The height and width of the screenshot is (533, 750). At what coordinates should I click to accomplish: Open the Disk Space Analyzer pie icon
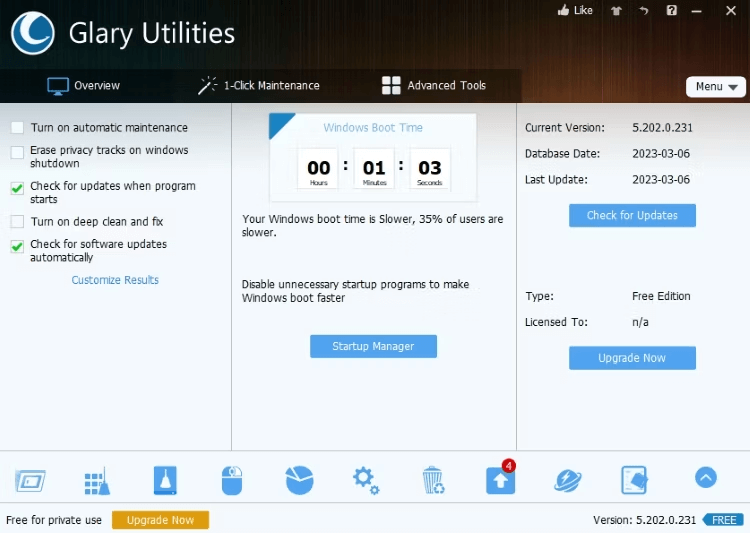(x=299, y=480)
